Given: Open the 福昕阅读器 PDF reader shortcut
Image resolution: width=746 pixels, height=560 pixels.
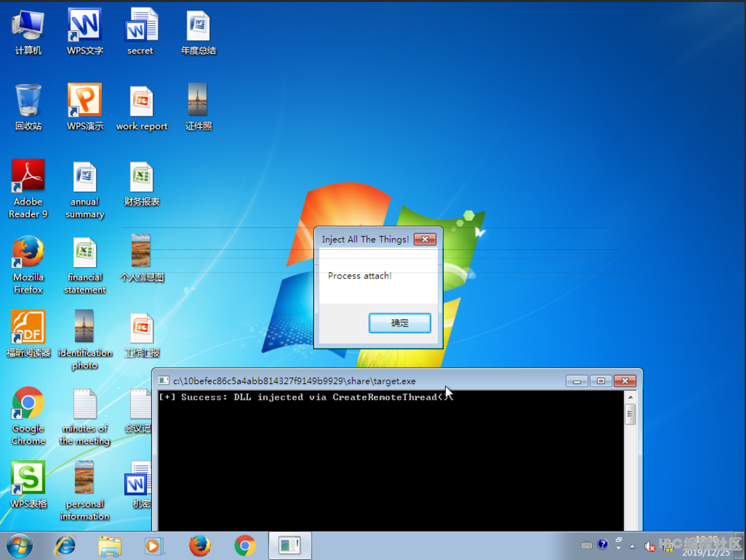Looking at the screenshot, I should click(x=28, y=334).
